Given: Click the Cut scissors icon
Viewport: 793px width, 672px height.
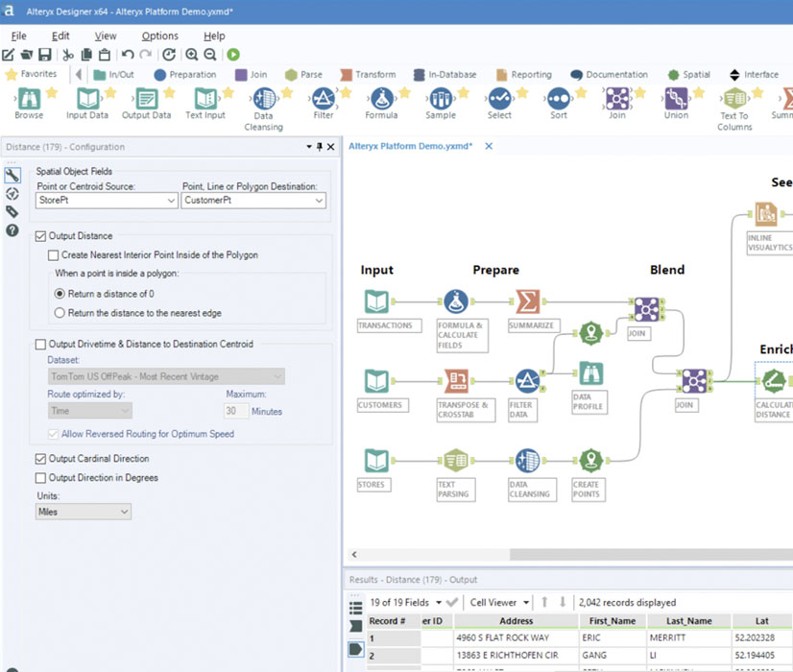Looking at the screenshot, I should [68, 55].
